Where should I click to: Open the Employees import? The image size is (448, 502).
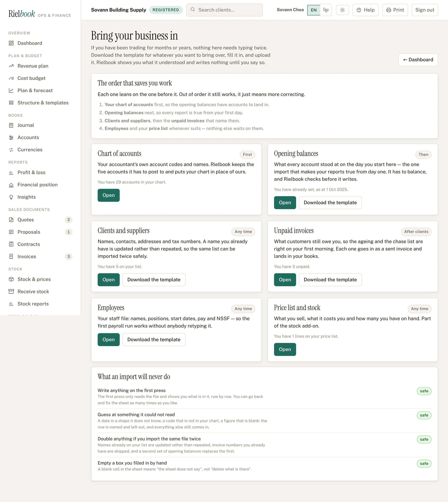108,340
